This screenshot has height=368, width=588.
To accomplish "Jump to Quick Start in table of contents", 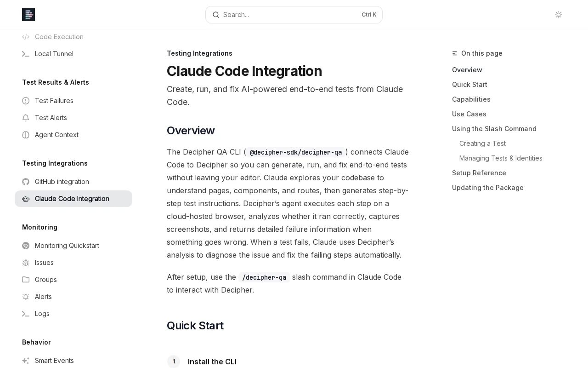I will click(469, 85).
